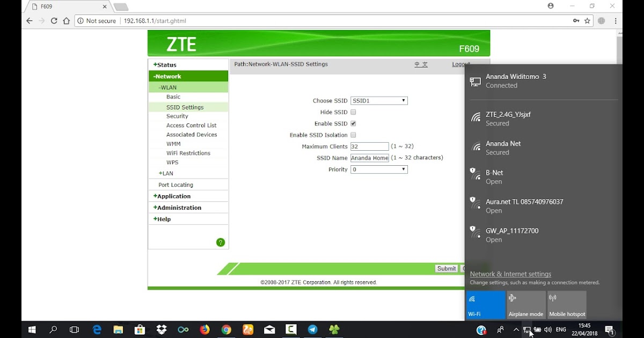
Task: Open the Security WLAN page
Action: (x=177, y=116)
